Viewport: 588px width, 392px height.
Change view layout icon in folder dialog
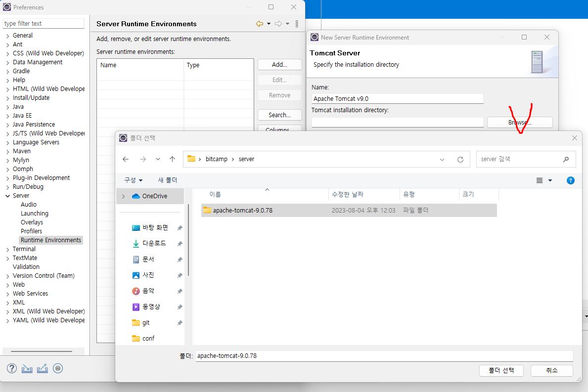539,180
